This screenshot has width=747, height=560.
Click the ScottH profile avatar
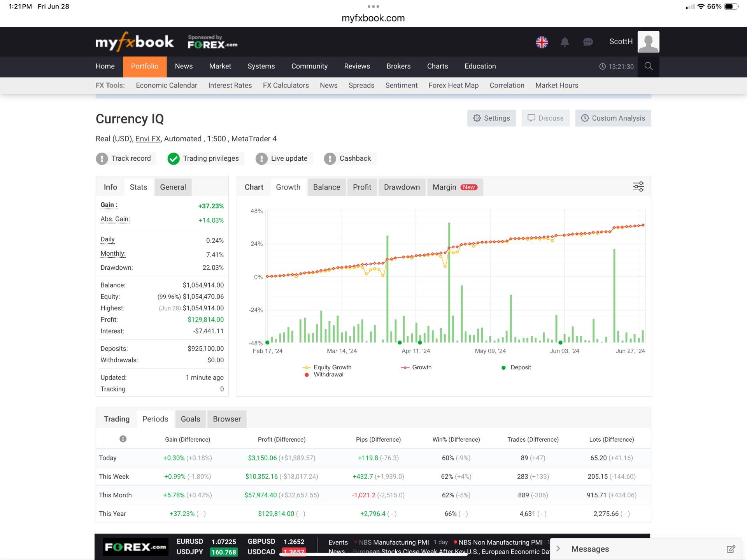pos(648,42)
